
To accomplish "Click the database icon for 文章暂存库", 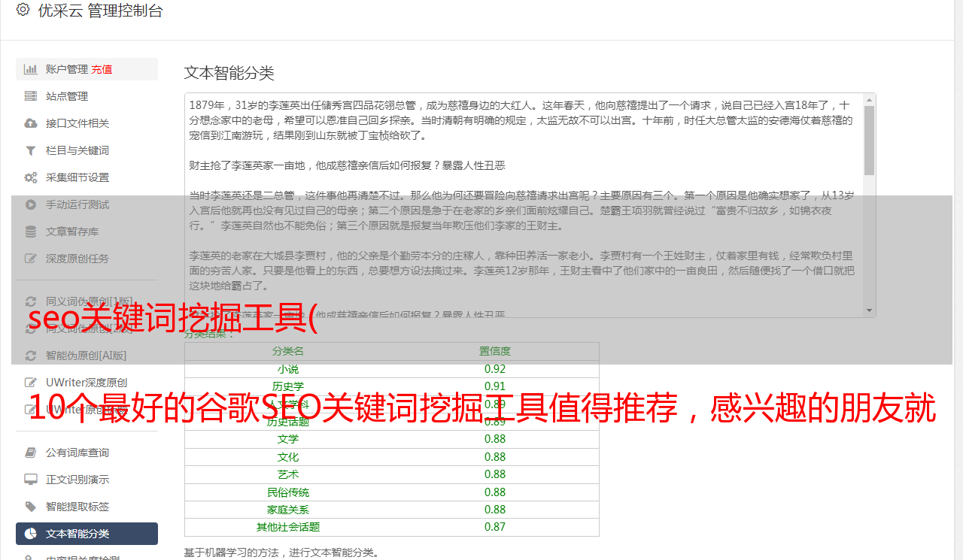I will pyautogui.click(x=31, y=232).
